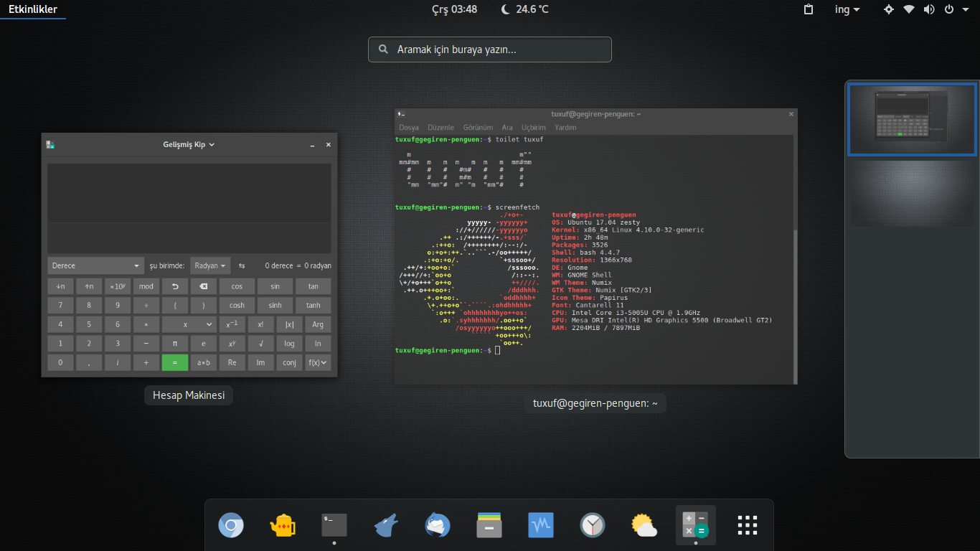The height and width of the screenshot is (551, 980).
Task: Launch the blue wolf icon in dock
Action: [386, 526]
